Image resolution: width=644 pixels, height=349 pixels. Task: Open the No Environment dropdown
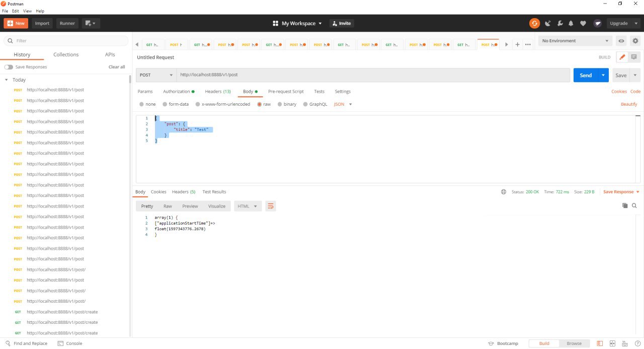click(x=576, y=41)
